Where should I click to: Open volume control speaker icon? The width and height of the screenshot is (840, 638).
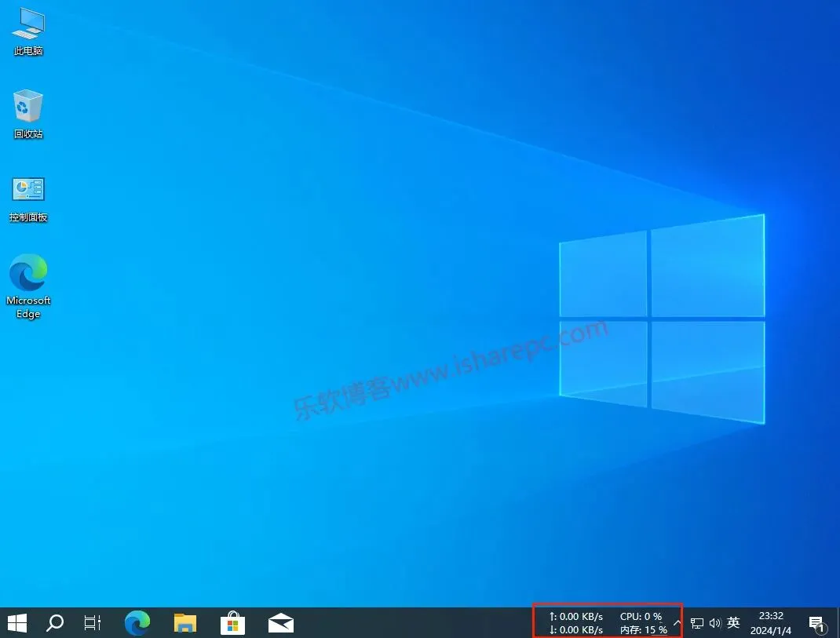715,623
